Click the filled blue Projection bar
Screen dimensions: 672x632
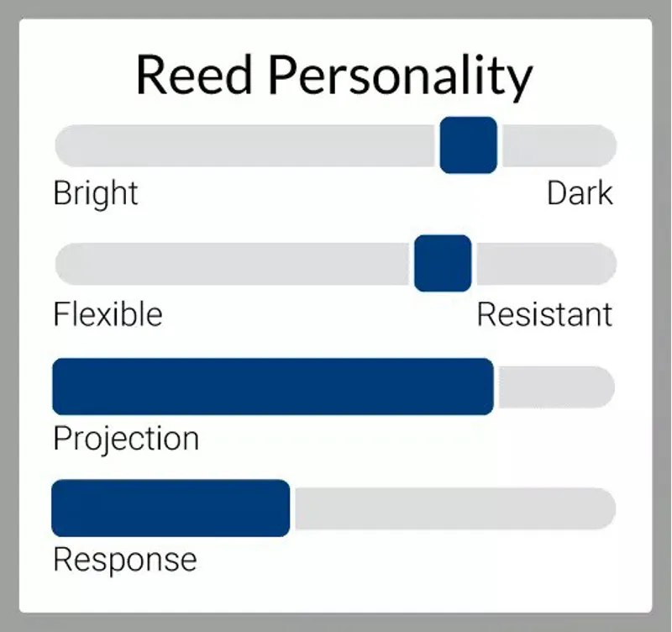(x=273, y=387)
